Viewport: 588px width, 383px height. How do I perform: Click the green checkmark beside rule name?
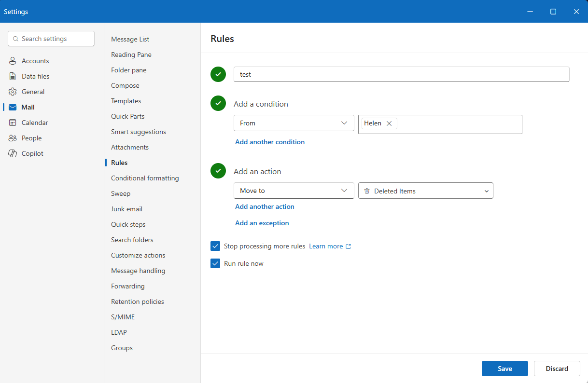218,74
